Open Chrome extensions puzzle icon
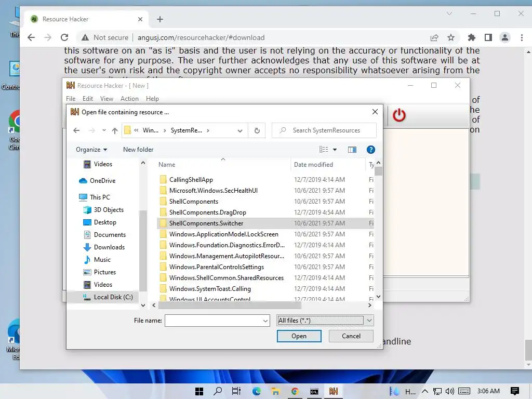 coord(471,37)
